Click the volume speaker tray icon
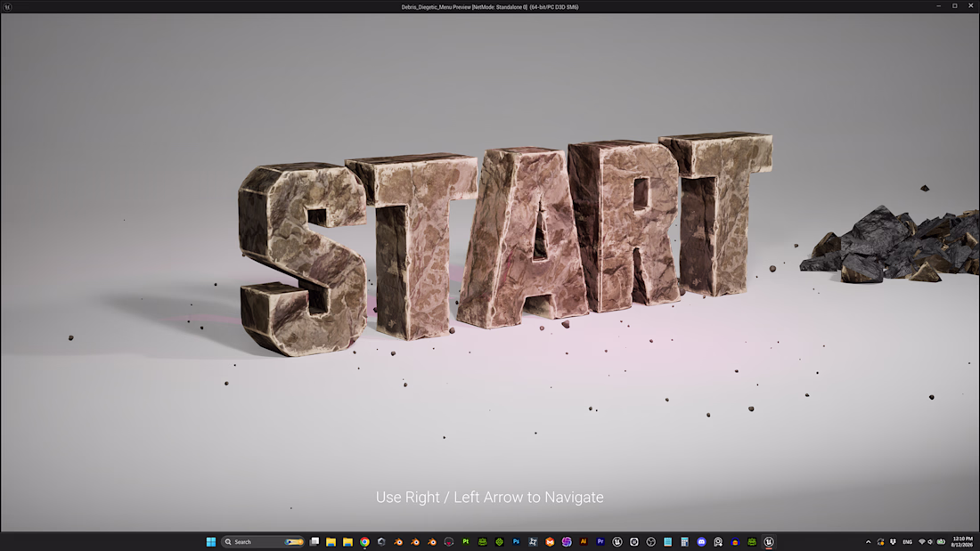Screen dimensions: 980x551 pyautogui.click(x=931, y=541)
